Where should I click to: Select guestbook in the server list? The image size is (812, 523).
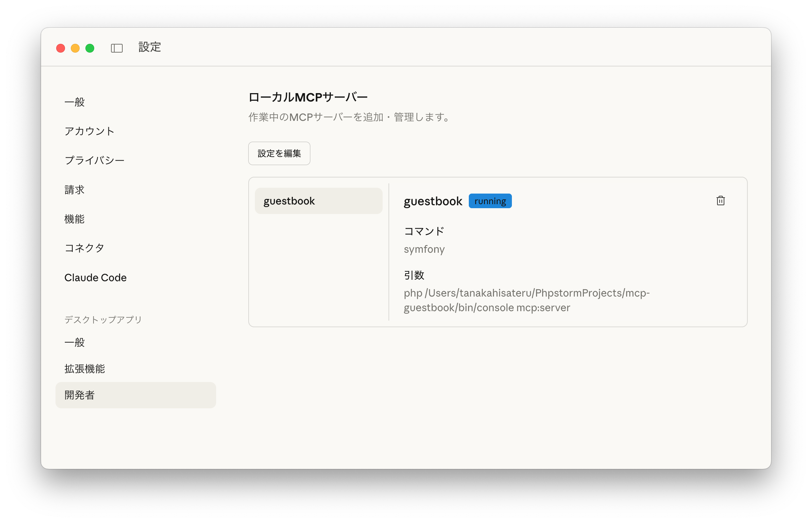318,201
